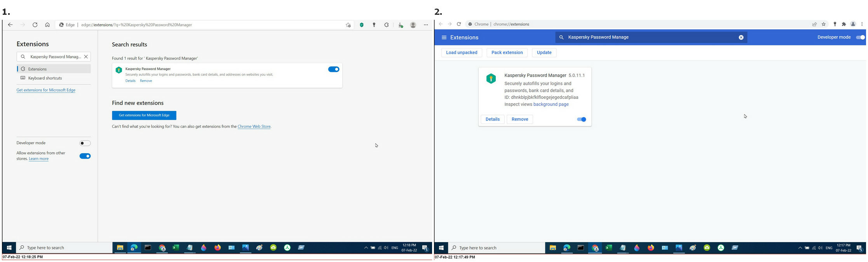This screenshot has width=868, height=262.
Task: Toggle Allow extensions from other stores
Action: tap(85, 156)
